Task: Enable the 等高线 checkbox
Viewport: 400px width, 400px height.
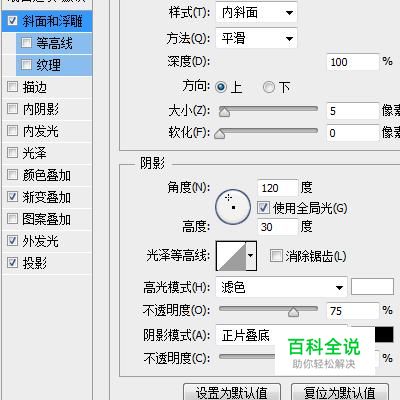Action: (26, 43)
